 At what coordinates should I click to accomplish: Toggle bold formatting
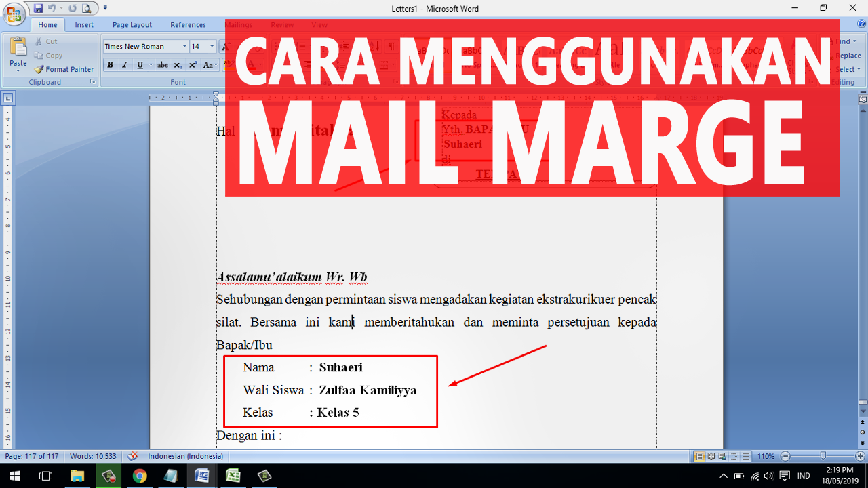[x=110, y=65]
